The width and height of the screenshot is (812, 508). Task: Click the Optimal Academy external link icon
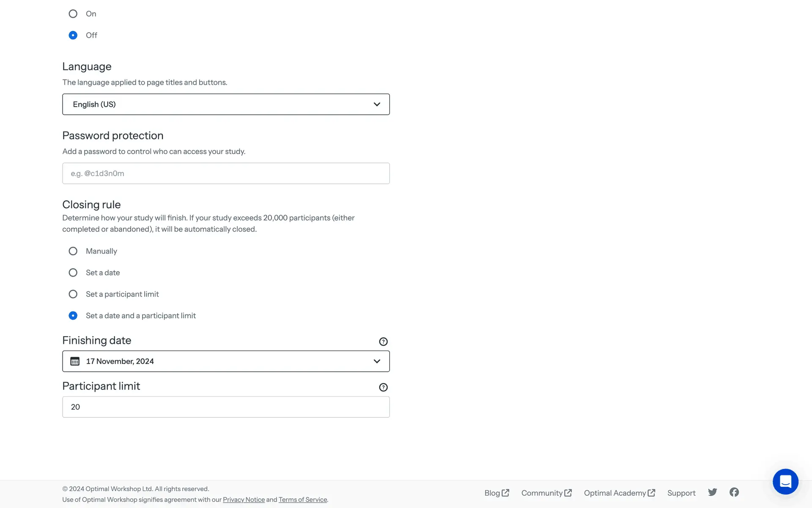pos(651,493)
